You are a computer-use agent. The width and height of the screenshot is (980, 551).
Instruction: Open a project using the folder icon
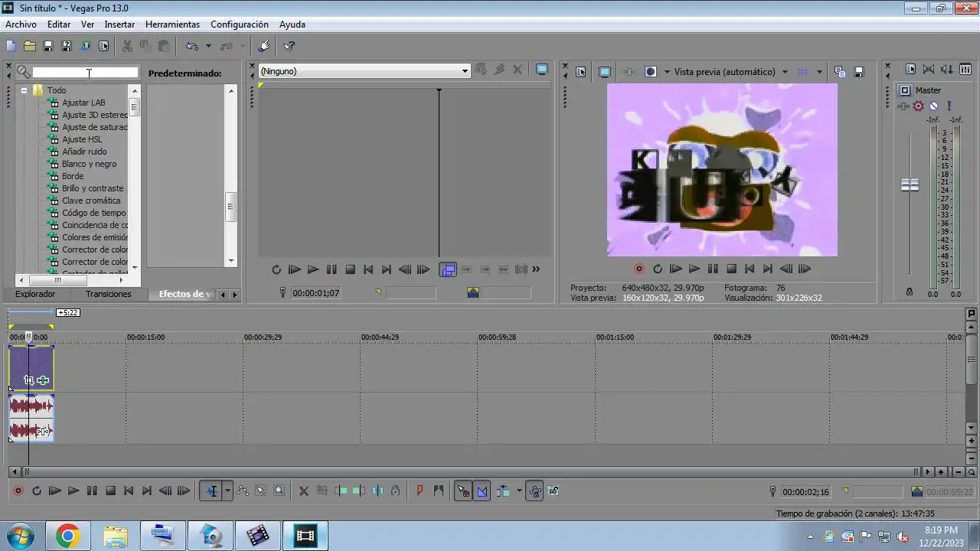pos(30,46)
